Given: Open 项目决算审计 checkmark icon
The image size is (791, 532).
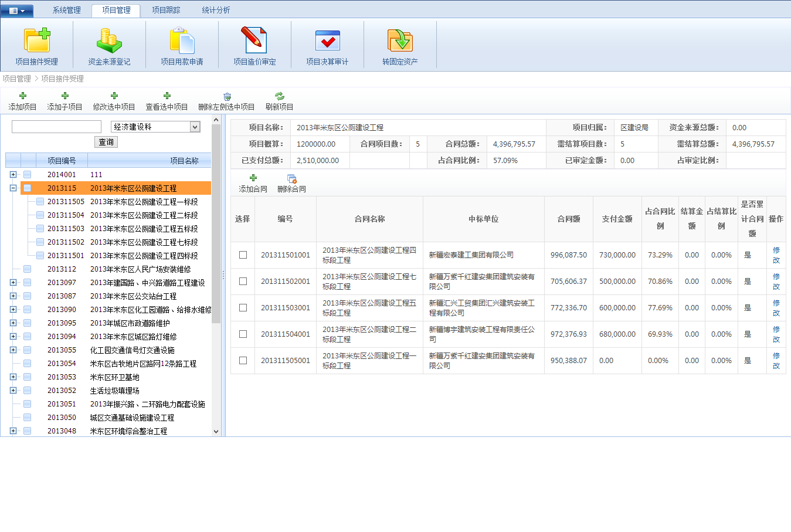Looking at the screenshot, I should click(x=327, y=40).
